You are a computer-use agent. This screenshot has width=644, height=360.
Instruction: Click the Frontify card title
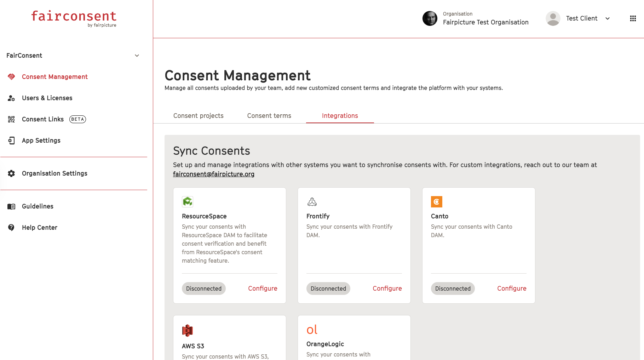pos(318,216)
